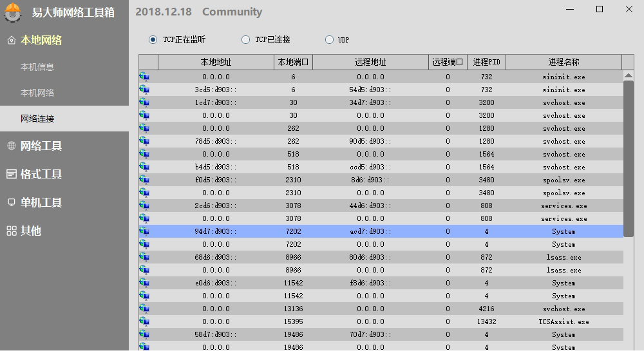Click the network icon on the e0d6:d903:: row
The image size is (644, 364).
pyautogui.click(x=144, y=283)
